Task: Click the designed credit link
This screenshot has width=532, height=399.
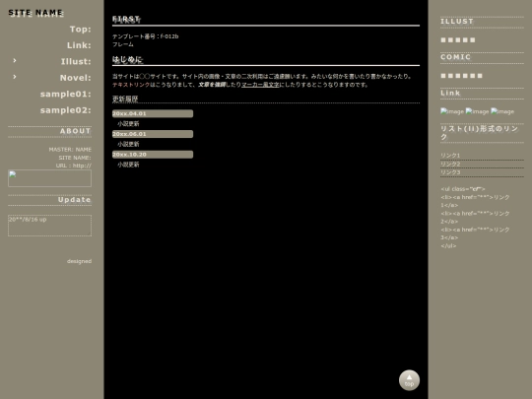Action: click(x=79, y=261)
